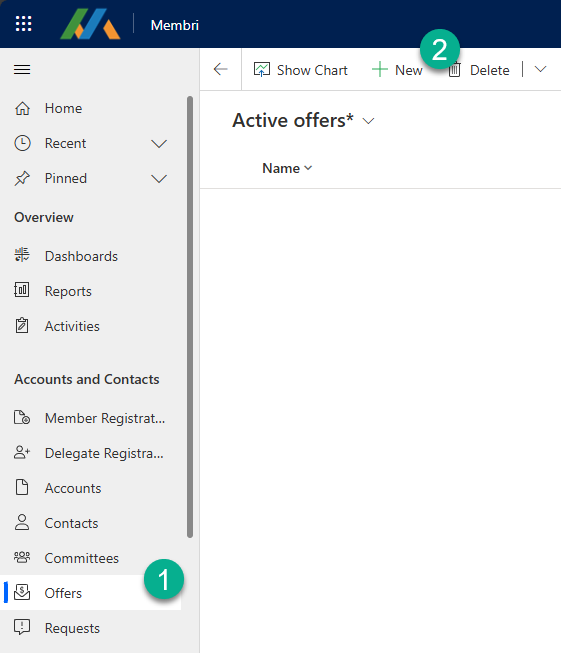Open more commands chevron after Delete
561x653 pixels.
pyautogui.click(x=540, y=70)
